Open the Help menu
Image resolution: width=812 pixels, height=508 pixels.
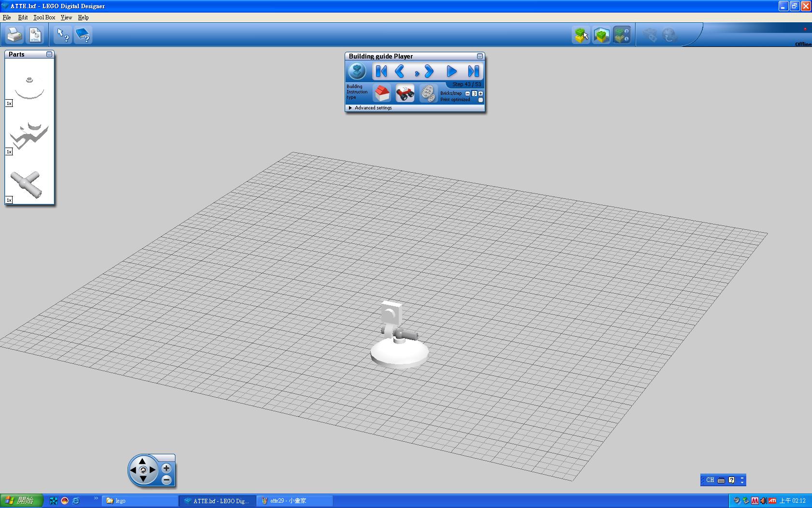pyautogui.click(x=83, y=17)
